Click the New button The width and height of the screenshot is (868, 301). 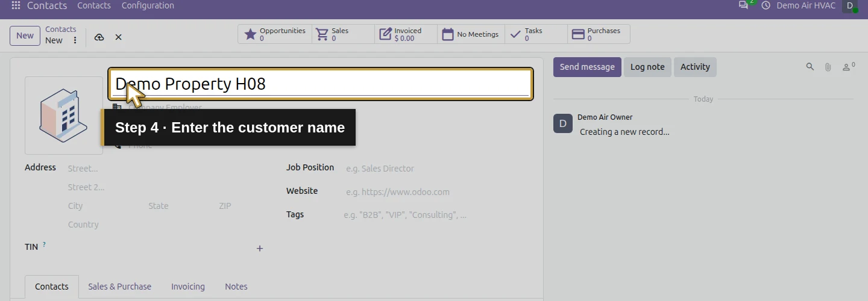pos(25,36)
